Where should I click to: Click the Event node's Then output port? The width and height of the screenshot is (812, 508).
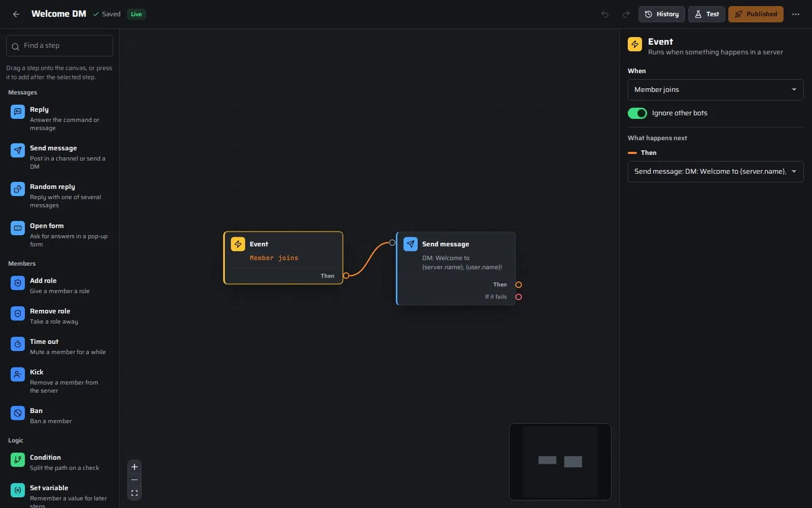pyautogui.click(x=346, y=276)
